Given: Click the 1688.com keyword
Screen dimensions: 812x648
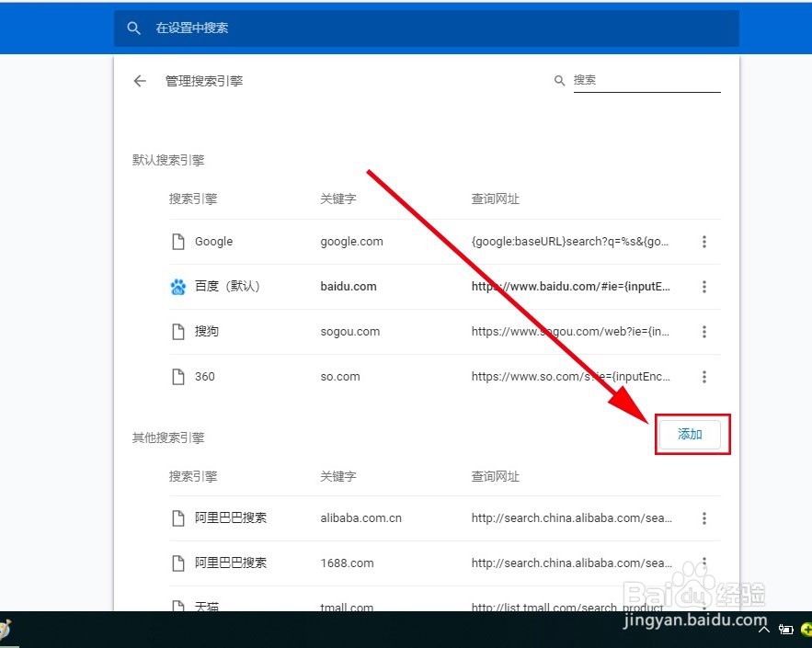Looking at the screenshot, I should point(347,563).
